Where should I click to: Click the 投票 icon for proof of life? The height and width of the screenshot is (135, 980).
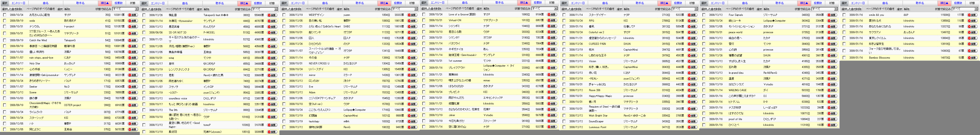pos(832,119)
